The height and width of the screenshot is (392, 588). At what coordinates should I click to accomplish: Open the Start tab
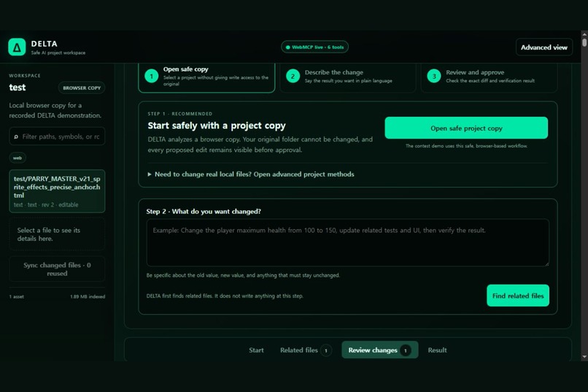point(256,350)
